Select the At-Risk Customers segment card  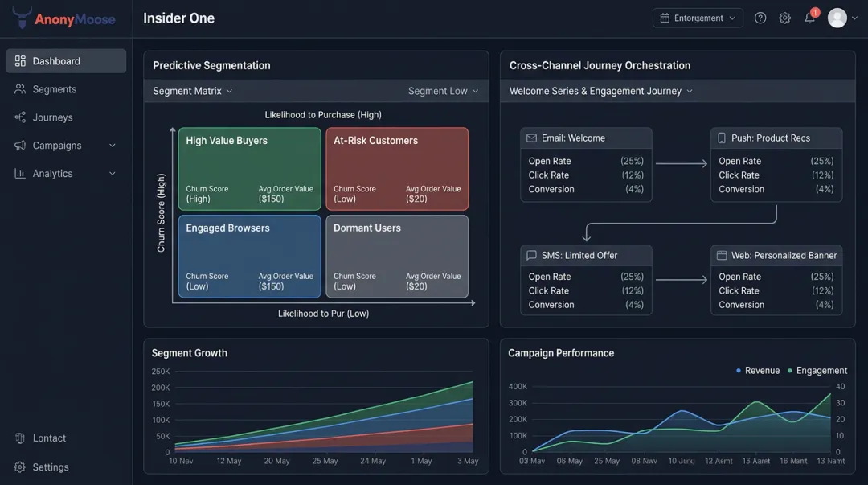tap(397, 169)
